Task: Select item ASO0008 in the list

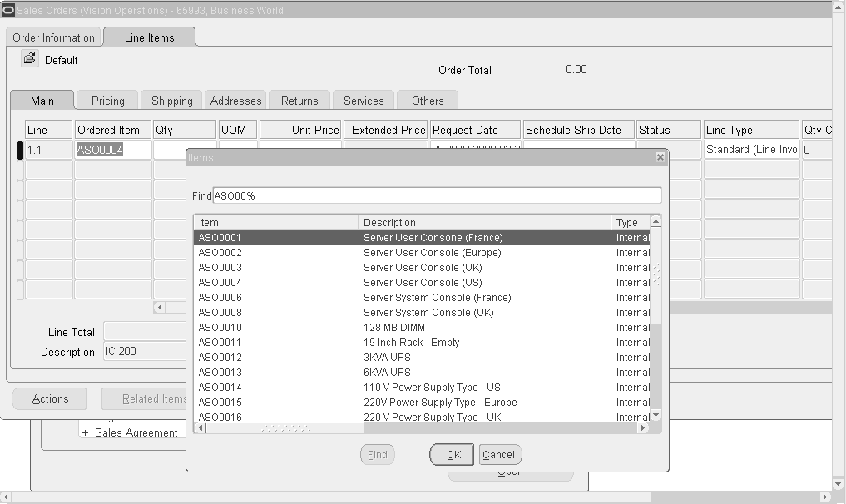Action: click(422, 313)
